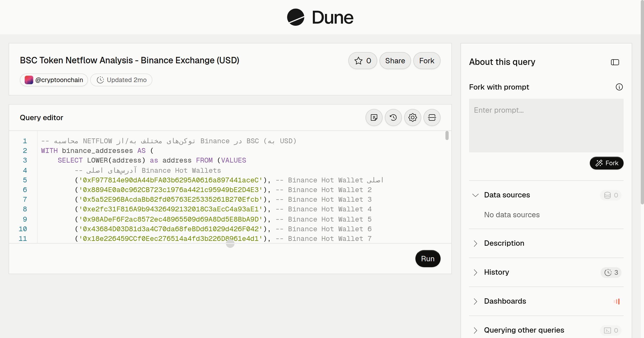Run the query

[428, 259]
